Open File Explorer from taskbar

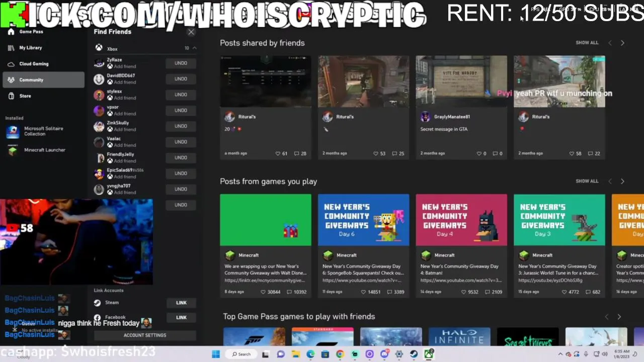[x=296, y=354]
